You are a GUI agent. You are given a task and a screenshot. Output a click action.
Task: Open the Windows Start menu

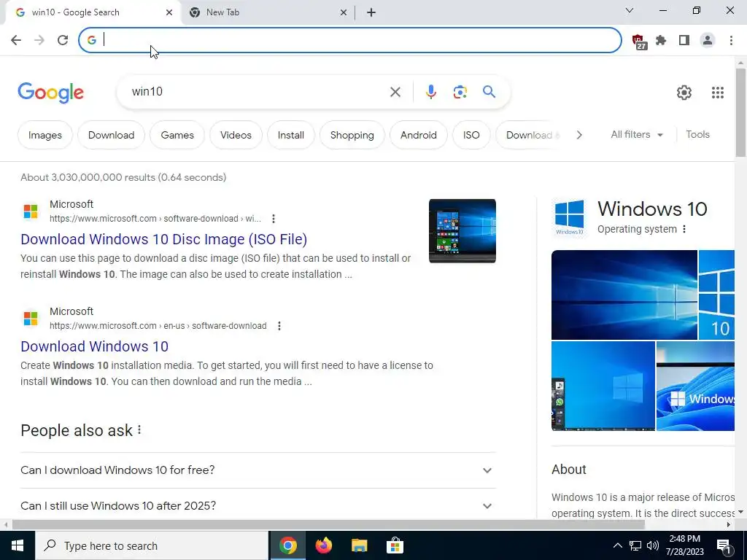point(18,545)
